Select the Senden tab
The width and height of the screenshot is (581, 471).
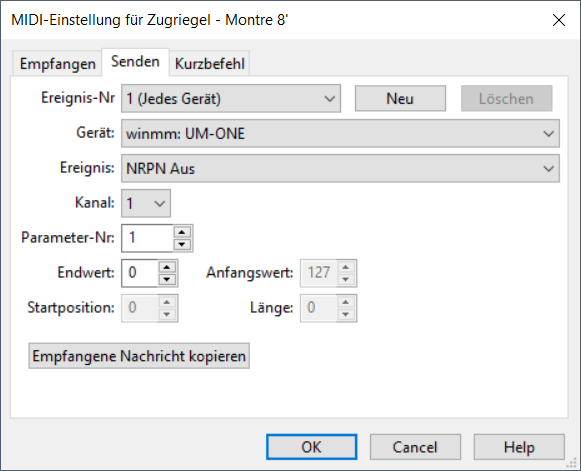point(135,62)
